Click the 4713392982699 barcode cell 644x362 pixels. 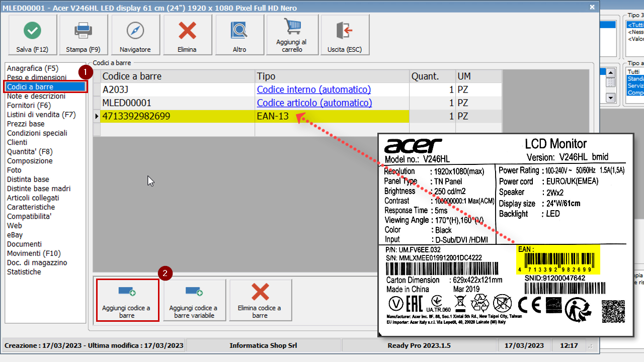click(x=178, y=117)
